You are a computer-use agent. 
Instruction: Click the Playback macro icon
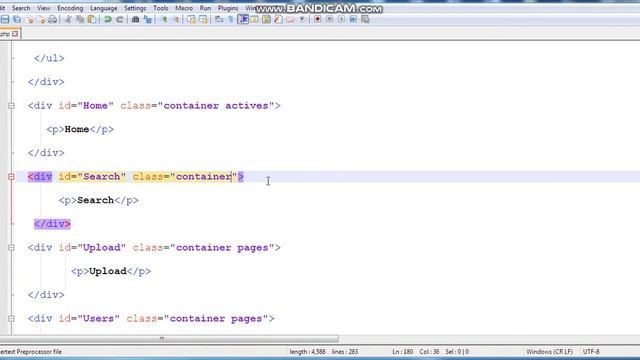(x=341, y=19)
